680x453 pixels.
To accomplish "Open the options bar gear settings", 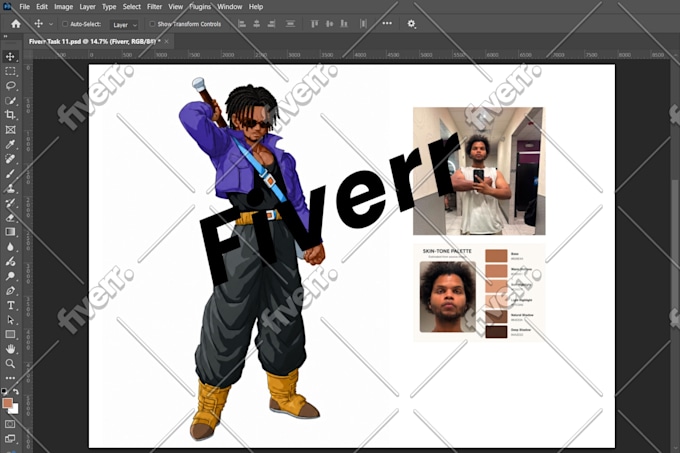I will [411, 24].
